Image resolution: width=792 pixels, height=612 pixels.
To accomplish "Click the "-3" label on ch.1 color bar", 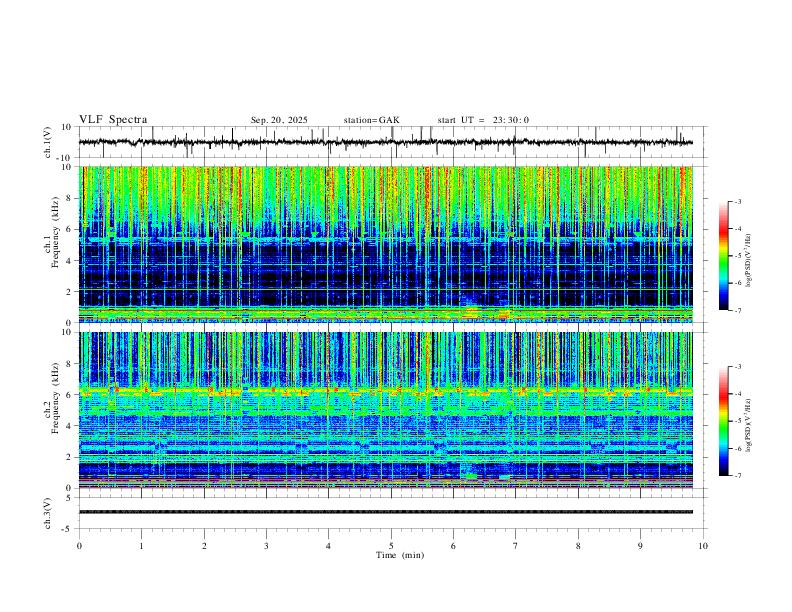I will coord(738,201).
